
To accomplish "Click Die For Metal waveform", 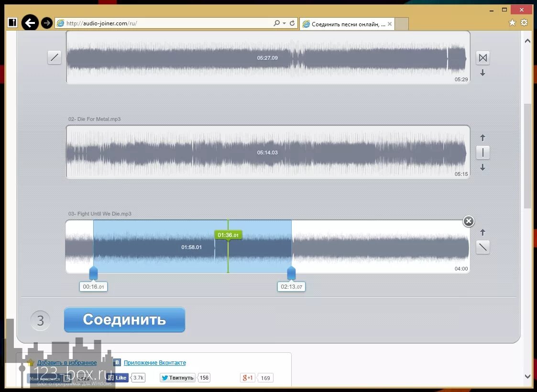I will click(267, 152).
